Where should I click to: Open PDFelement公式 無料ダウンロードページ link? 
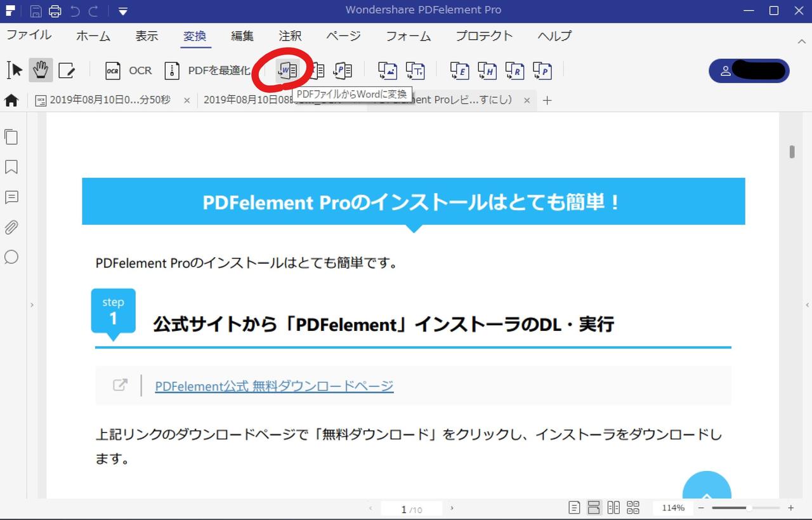(x=274, y=386)
